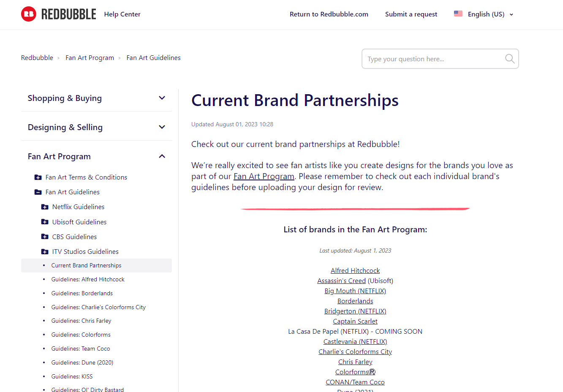Click the CBS Guidelines folder icon
Image resolution: width=563 pixels, height=392 pixels.
(x=45, y=237)
